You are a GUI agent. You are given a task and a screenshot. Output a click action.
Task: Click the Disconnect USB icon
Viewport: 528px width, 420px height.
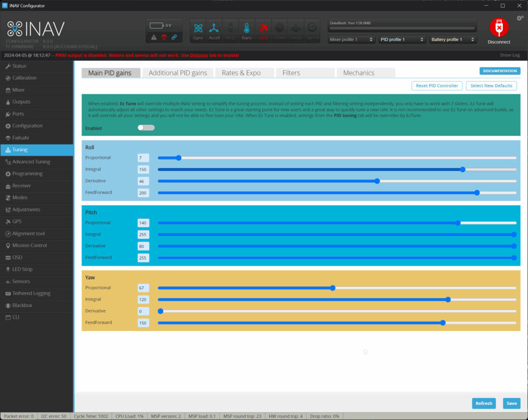point(499,28)
